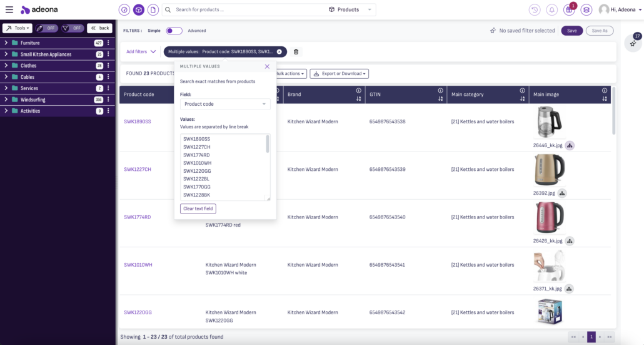Click saved filter star icon
This screenshot has width=644, height=345.
493,31
